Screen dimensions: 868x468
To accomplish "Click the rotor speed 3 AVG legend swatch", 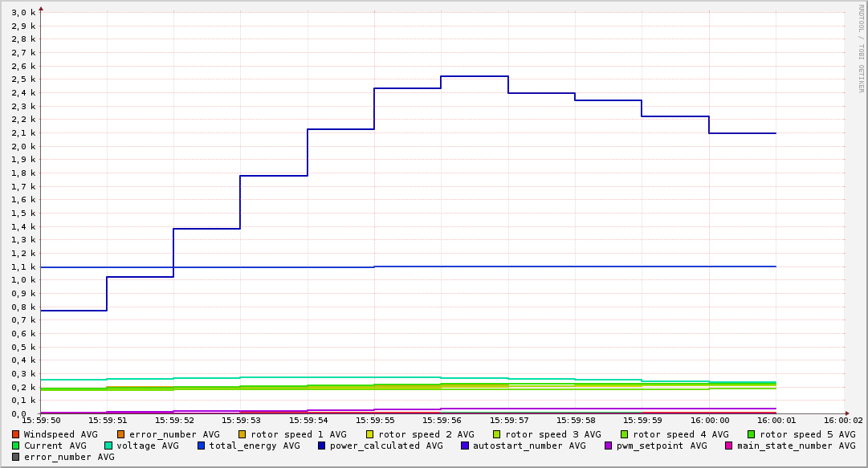I will (496, 435).
